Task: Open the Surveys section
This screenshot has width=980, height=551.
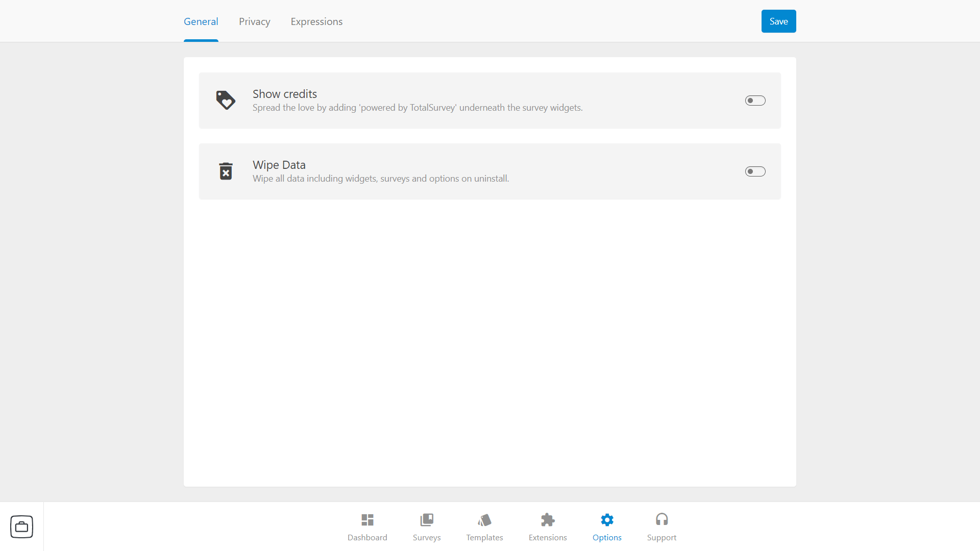Action: 426,527
